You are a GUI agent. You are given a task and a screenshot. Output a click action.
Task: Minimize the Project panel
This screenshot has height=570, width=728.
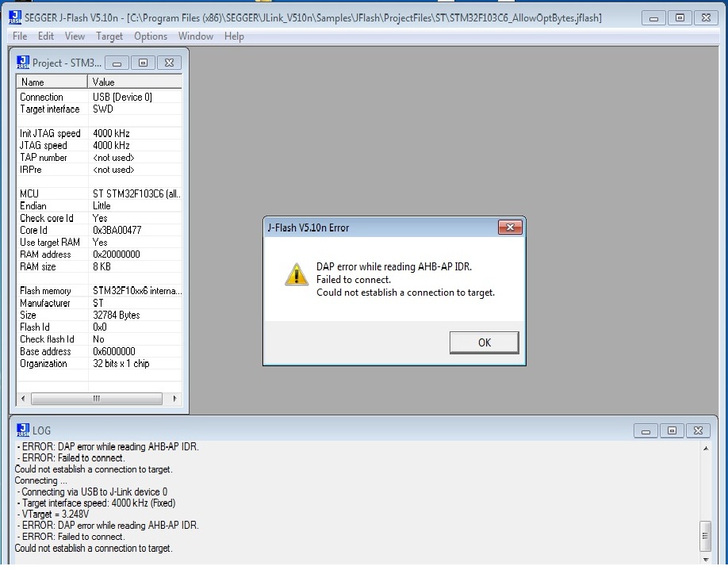click(117, 63)
